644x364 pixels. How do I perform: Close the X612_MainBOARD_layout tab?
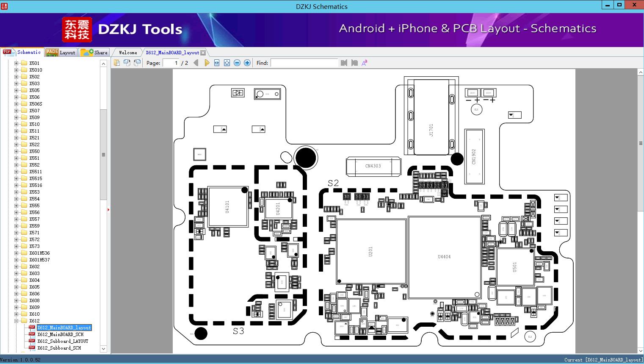click(203, 53)
